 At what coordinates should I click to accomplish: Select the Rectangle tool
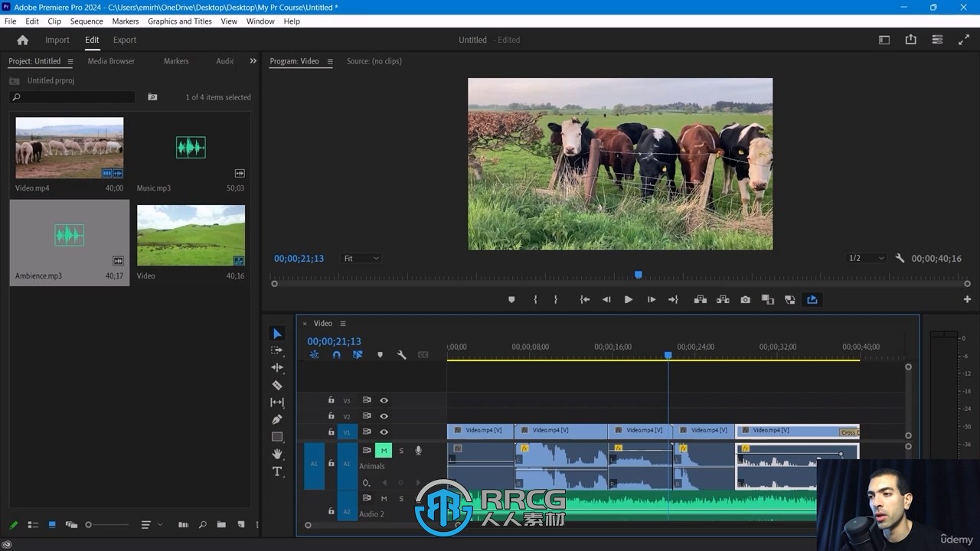[277, 437]
